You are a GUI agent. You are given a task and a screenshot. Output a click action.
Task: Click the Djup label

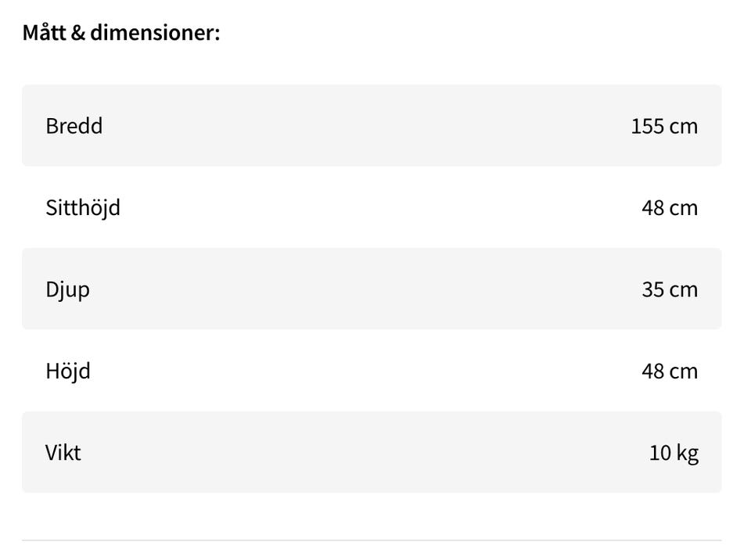[x=68, y=289]
